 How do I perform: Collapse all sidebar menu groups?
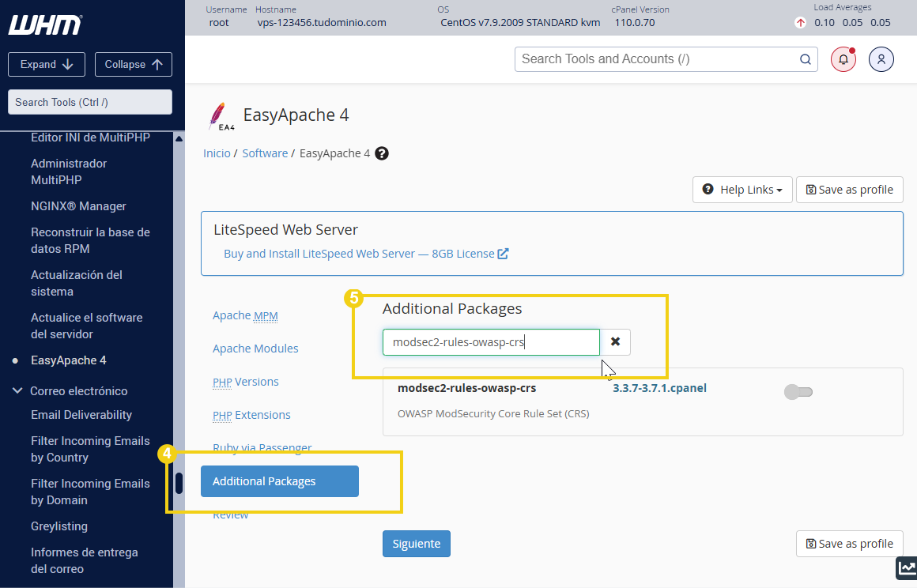coord(134,64)
